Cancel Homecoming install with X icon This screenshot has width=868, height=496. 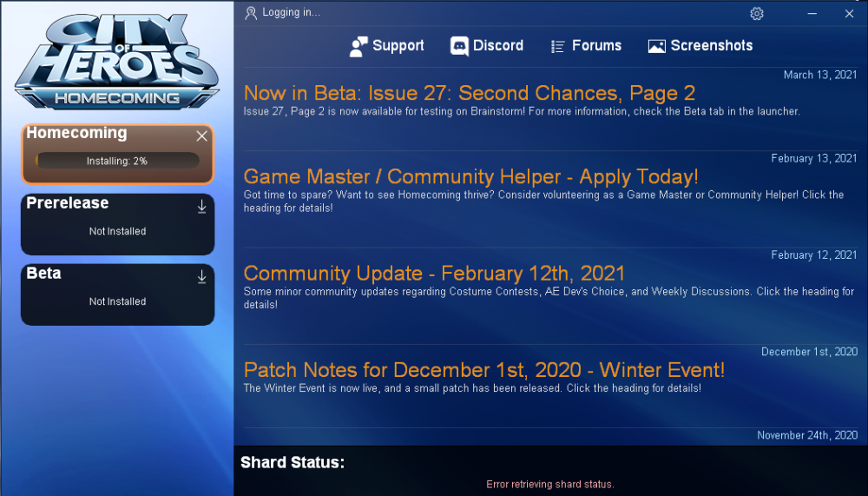pos(201,136)
